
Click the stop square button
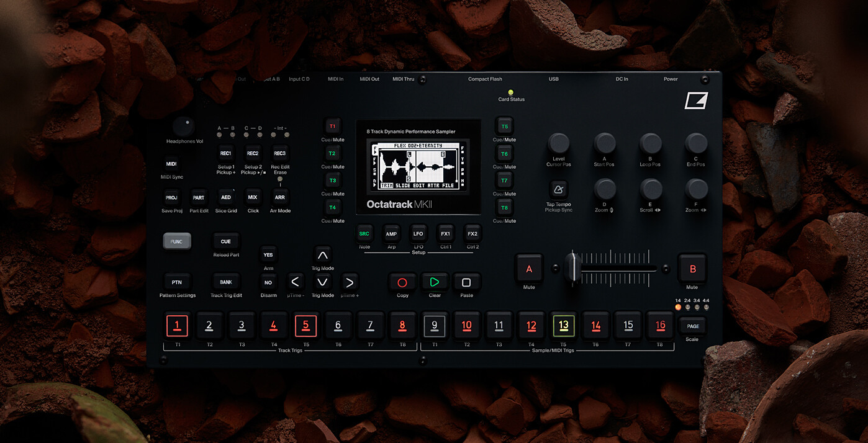[x=466, y=282]
